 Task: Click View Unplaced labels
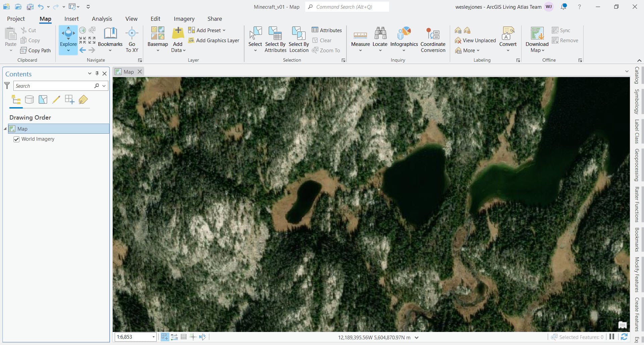pos(475,41)
